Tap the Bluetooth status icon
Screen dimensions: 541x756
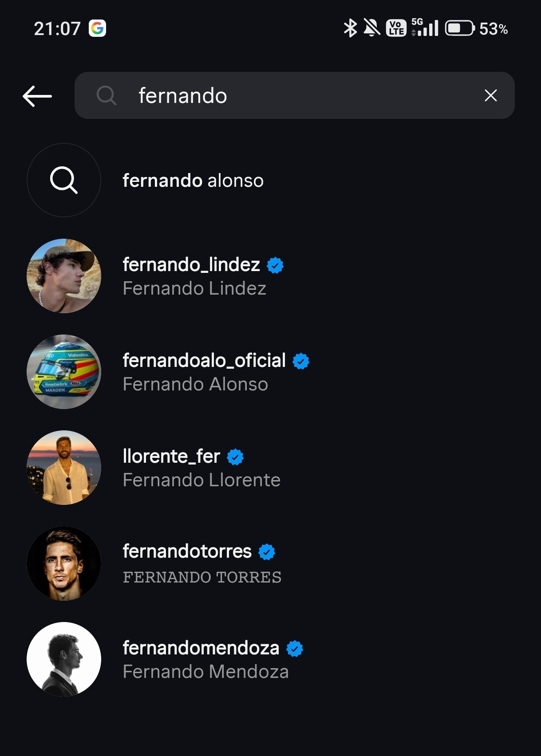coord(350,28)
